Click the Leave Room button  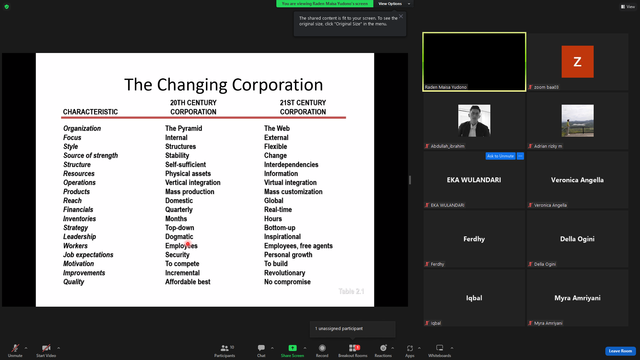[620, 351]
